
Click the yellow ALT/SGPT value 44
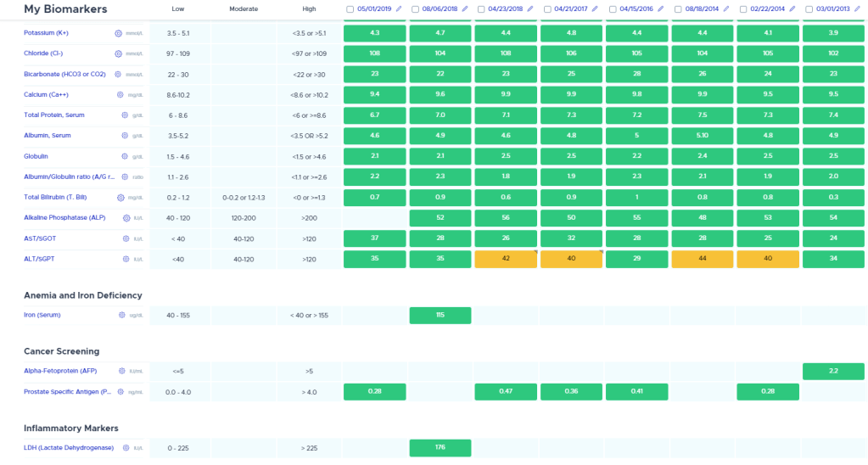pos(703,259)
